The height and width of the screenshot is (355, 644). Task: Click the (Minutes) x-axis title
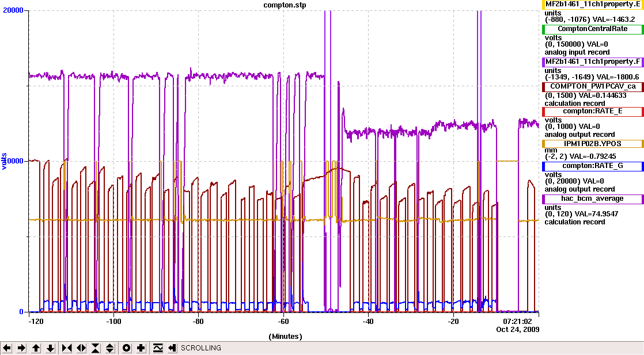pyautogui.click(x=286, y=337)
